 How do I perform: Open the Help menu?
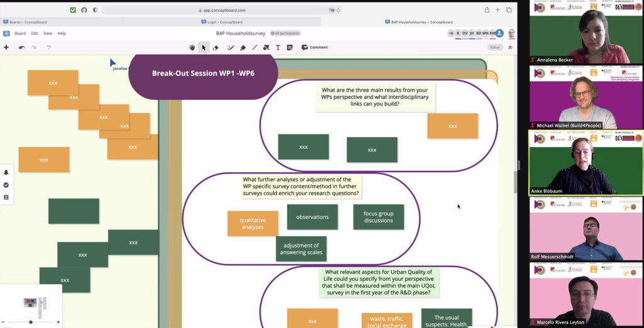62,34
